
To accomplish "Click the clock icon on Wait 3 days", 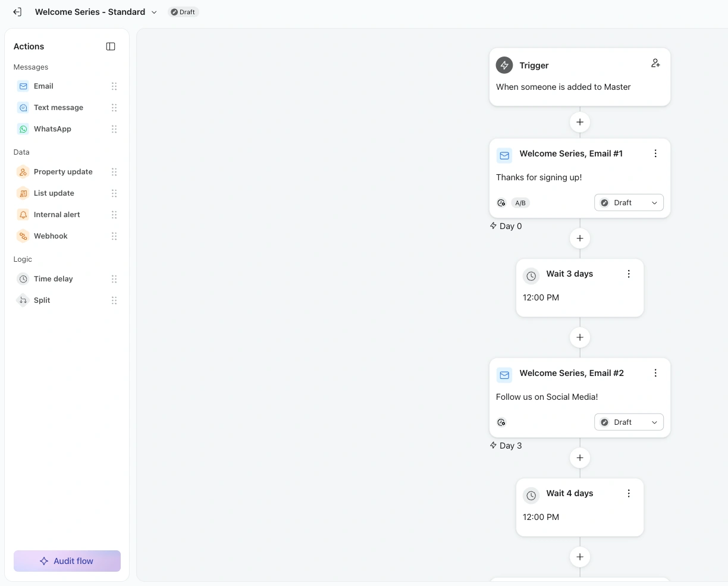I will coord(531,276).
